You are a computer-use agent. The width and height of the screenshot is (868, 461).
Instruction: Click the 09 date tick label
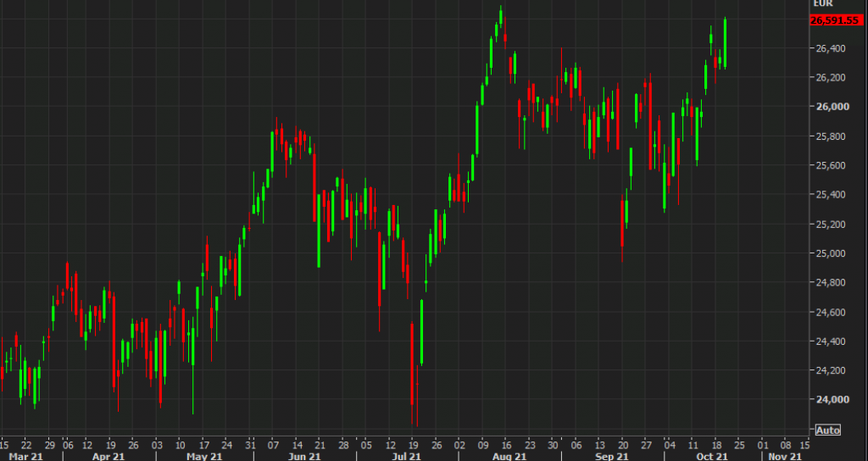pos(483,444)
